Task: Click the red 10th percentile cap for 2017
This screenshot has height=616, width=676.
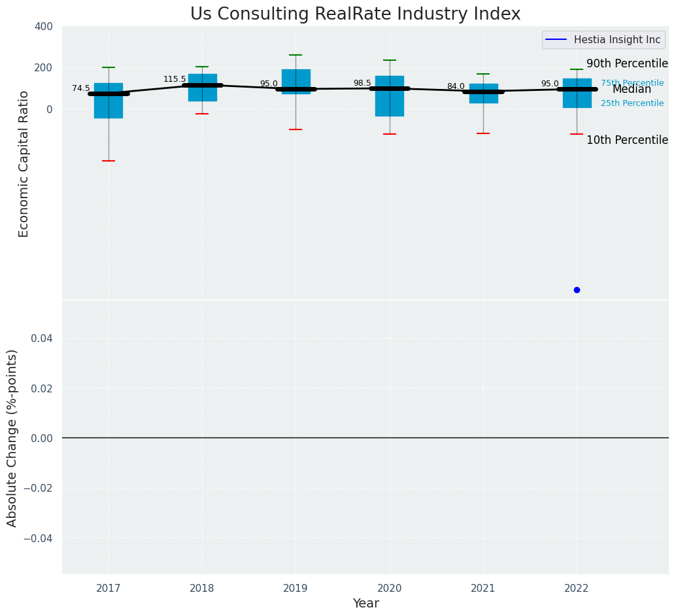Action: (x=109, y=161)
